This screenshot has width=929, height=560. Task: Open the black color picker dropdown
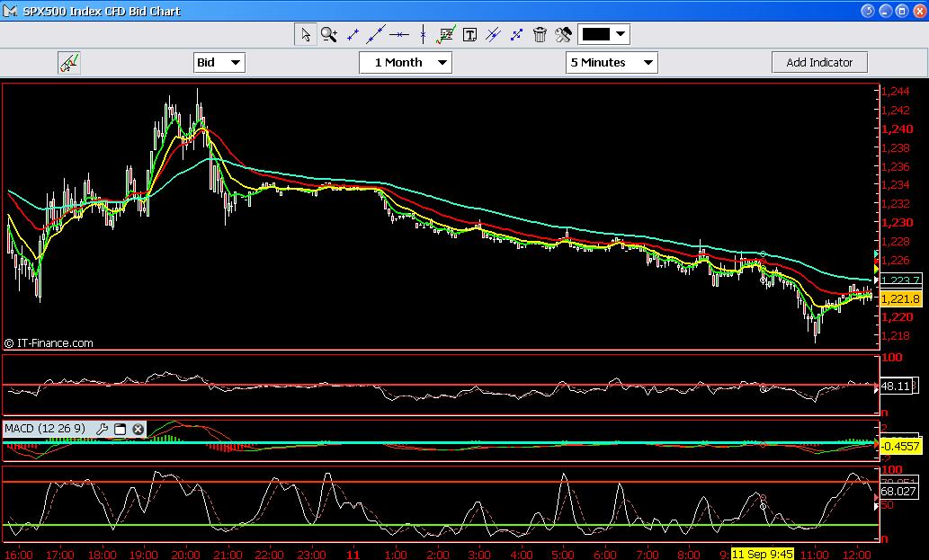[603, 34]
